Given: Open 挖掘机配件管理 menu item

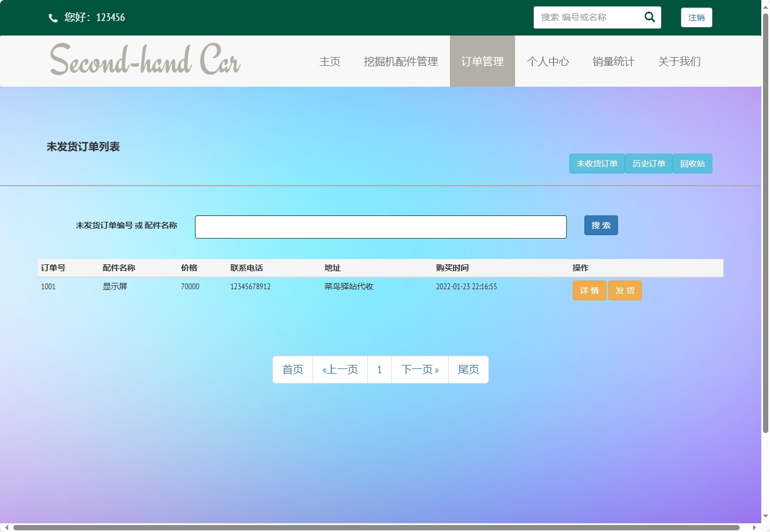Looking at the screenshot, I should 400,62.
